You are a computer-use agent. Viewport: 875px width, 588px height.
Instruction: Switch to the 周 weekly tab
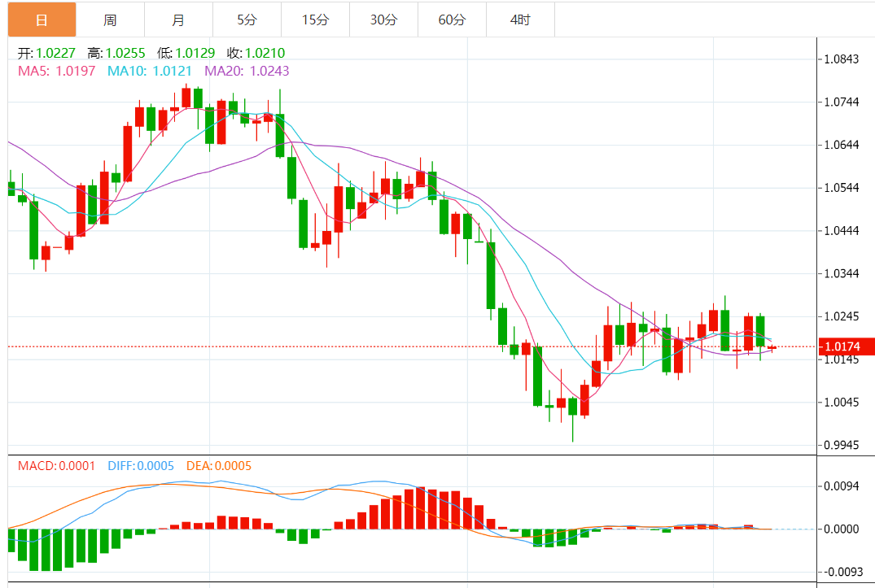(x=110, y=20)
